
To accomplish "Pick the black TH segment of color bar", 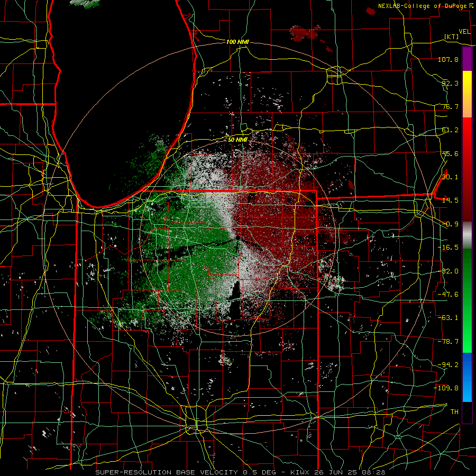I will coord(467,412).
